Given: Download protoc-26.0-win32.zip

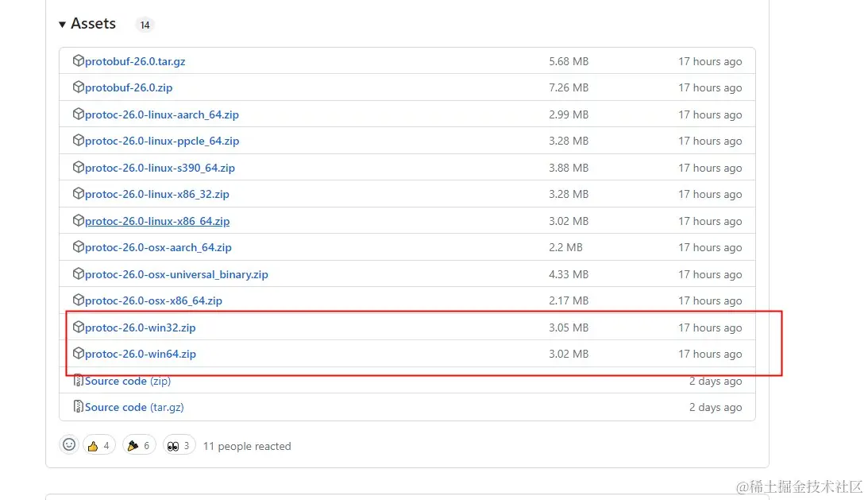Looking at the screenshot, I should coord(140,328).
